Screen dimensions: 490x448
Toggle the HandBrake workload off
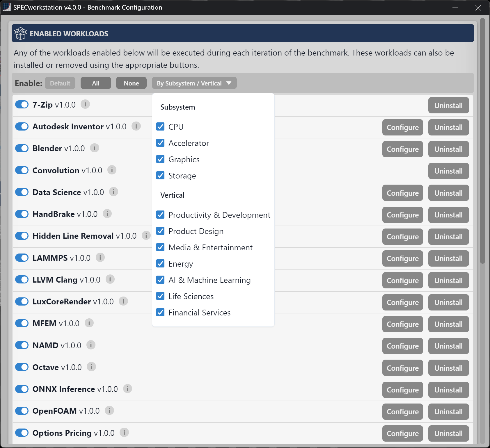[x=22, y=214]
